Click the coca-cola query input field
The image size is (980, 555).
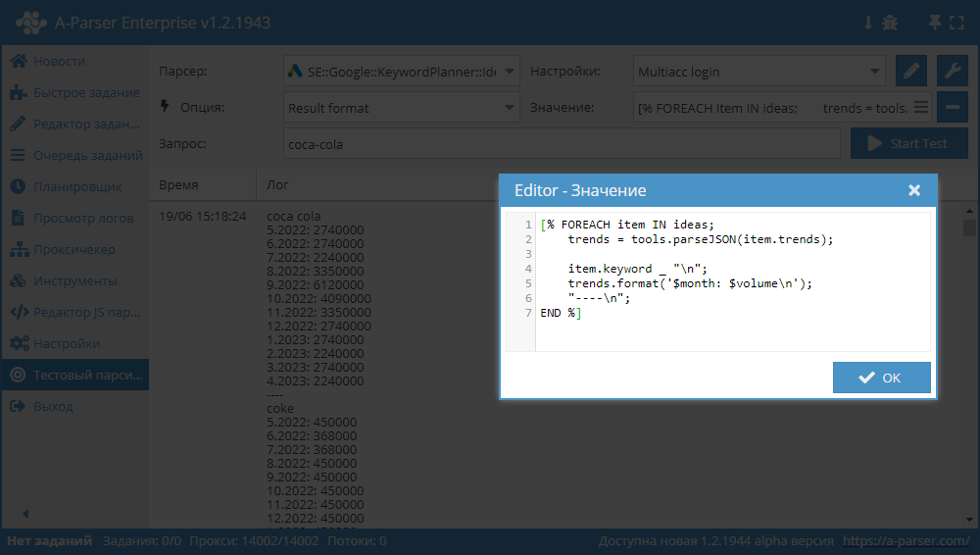click(x=562, y=143)
